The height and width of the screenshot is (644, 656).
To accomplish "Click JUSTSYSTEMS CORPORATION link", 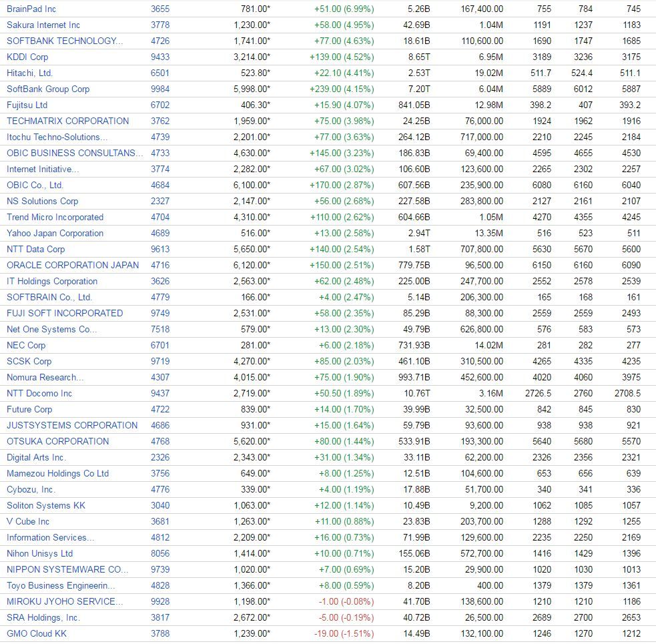I will [x=72, y=426].
